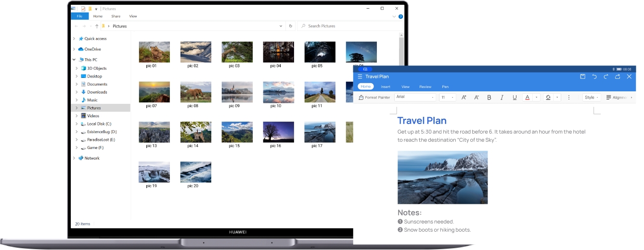The image size is (644, 250).
Task: Click in the Search Pictures field
Action: point(349,26)
